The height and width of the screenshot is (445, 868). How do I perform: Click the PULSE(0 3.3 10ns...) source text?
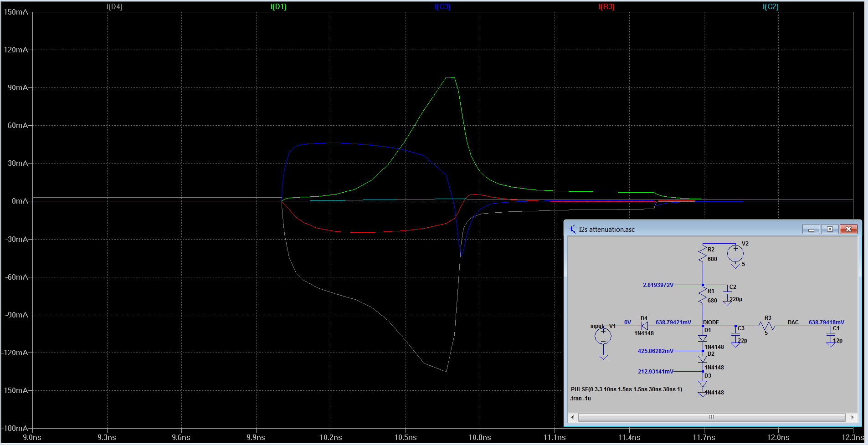[x=627, y=389]
